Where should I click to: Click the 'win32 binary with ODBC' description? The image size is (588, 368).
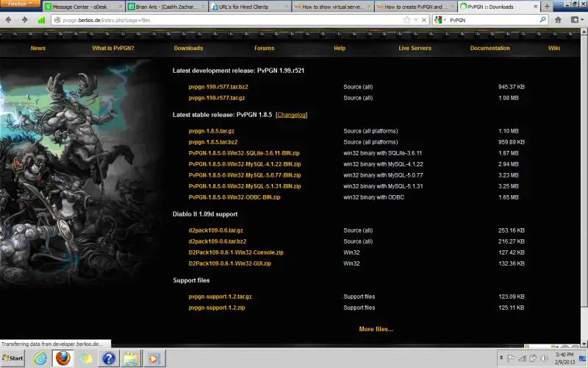pyautogui.click(x=373, y=197)
